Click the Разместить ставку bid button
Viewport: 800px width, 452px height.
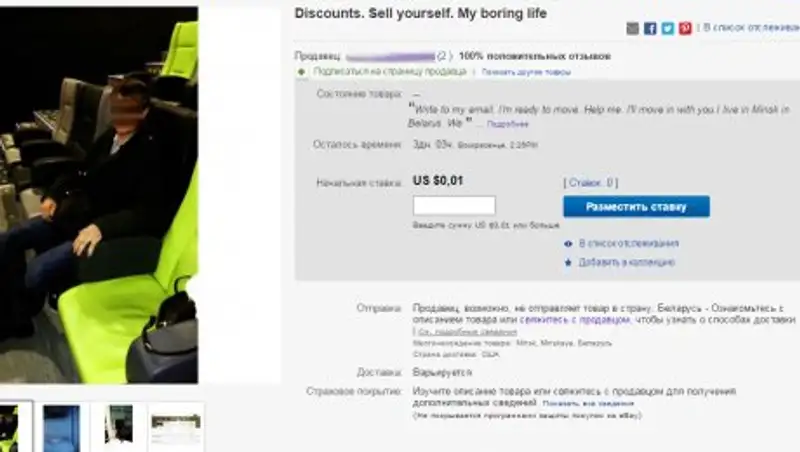[636, 207]
